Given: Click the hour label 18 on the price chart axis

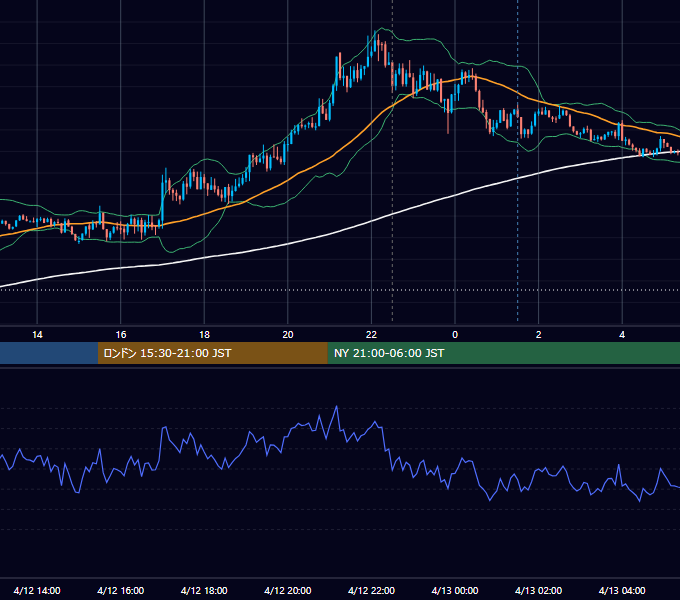Looking at the screenshot, I should point(204,335).
